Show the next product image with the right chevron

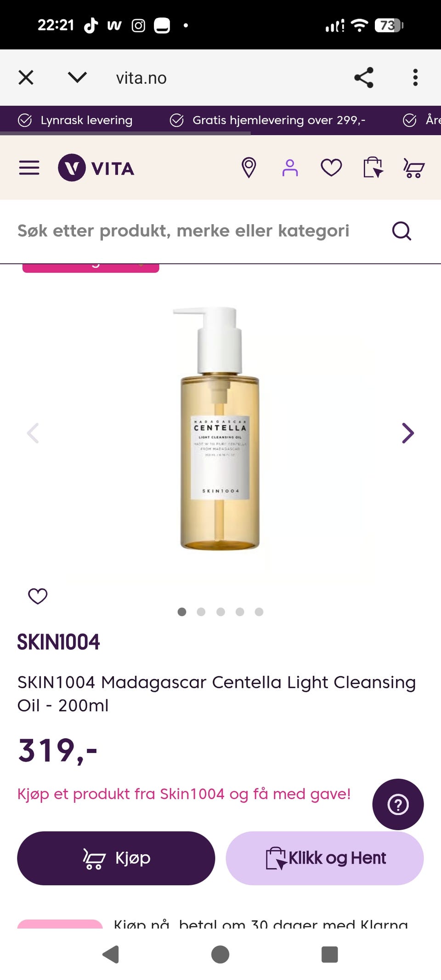pyautogui.click(x=407, y=433)
